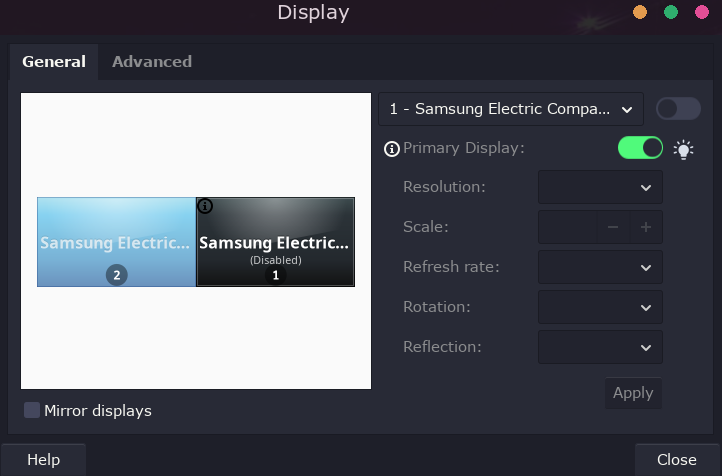Click the green window control button
The width and height of the screenshot is (722, 476).
click(671, 12)
